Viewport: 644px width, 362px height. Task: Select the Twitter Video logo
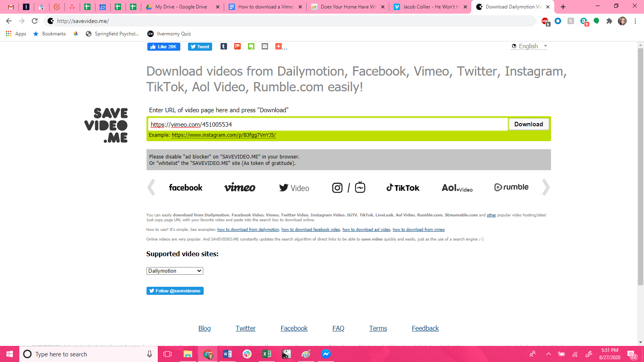pyautogui.click(x=294, y=188)
